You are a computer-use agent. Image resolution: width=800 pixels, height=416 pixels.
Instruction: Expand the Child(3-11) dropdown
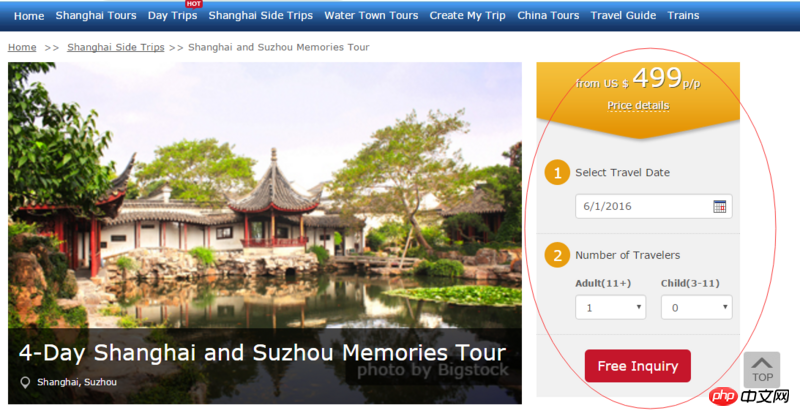(x=696, y=307)
